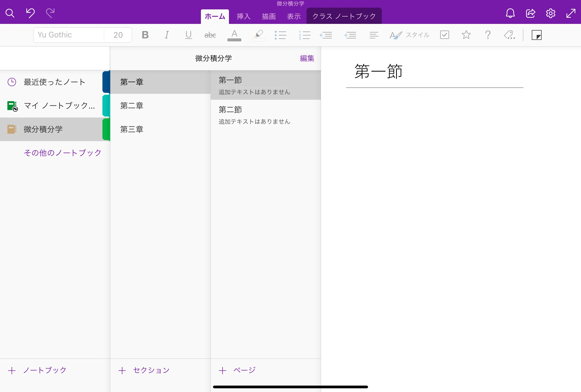Screen dimensions: 581x392
Task: Enter full screen with expand arrows
Action: pyautogui.click(x=571, y=13)
